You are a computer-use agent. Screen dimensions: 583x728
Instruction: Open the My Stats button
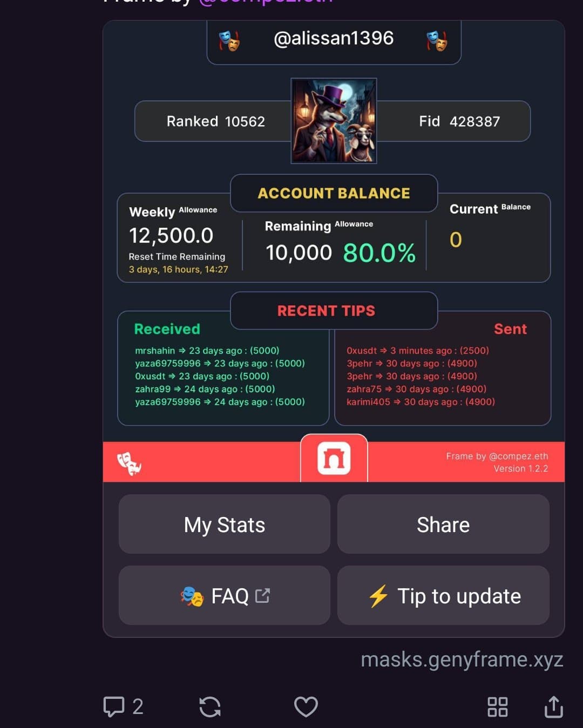[x=225, y=524]
